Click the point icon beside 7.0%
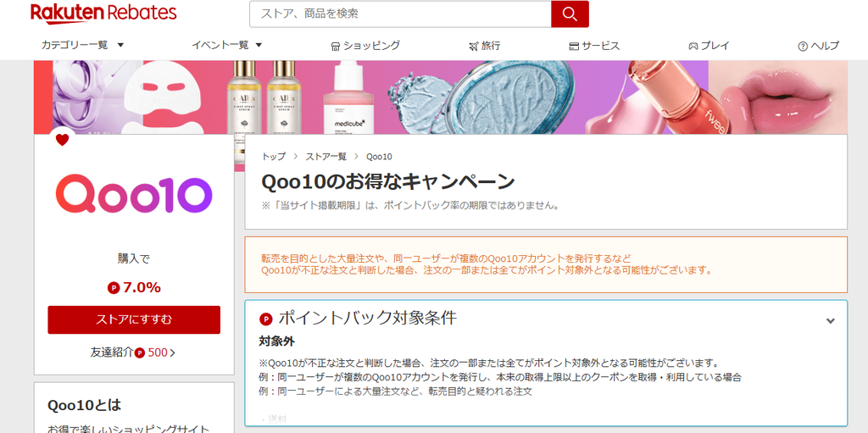The width and height of the screenshot is (868, 433). point(114,288)
